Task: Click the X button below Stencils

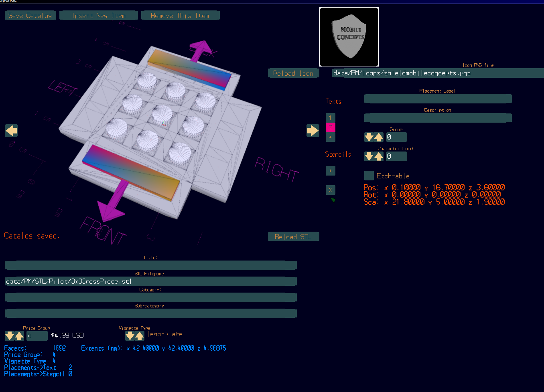Action: tap(330, 190)
